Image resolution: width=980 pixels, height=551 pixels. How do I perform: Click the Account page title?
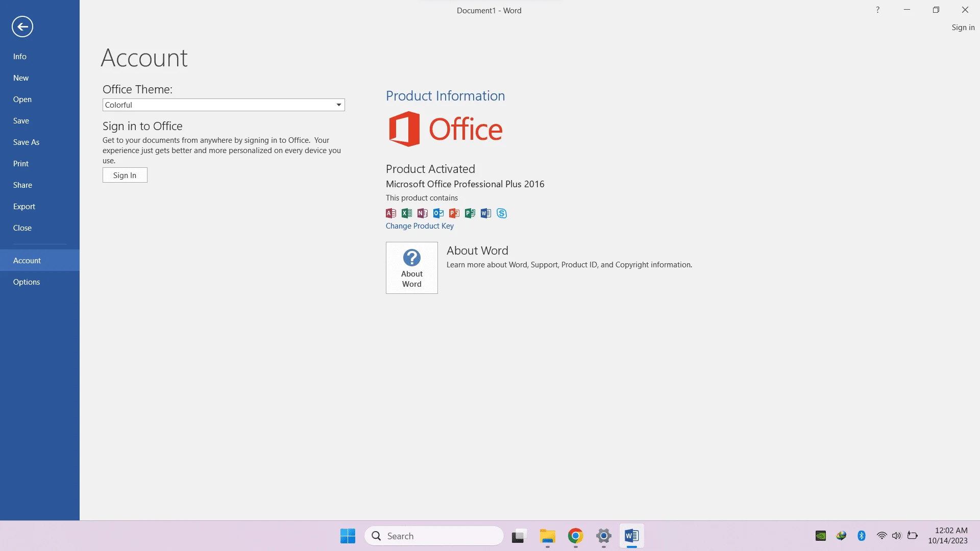[144, 58]
